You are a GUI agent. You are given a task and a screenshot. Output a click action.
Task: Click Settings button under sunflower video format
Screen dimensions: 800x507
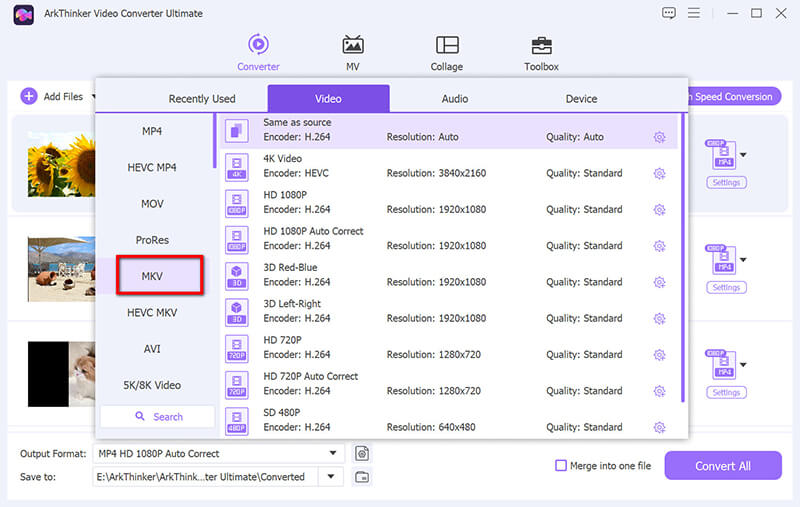point(726,182)
